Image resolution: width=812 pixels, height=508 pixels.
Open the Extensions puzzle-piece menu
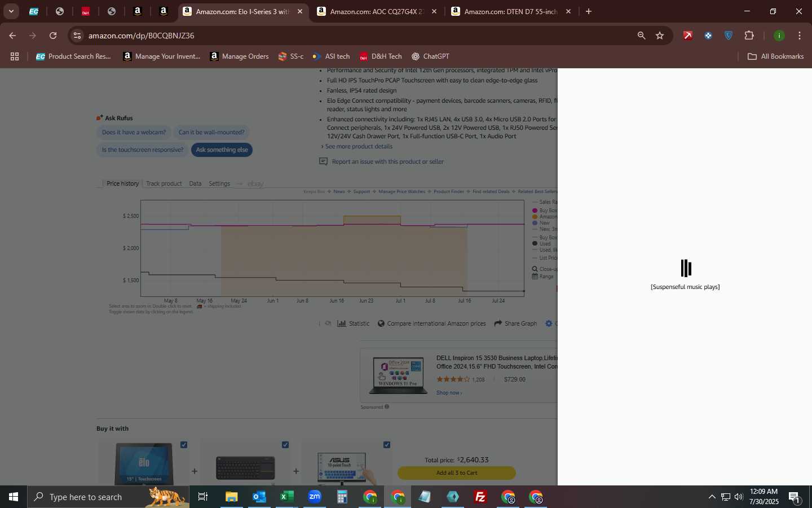click(x=749, y=36)
